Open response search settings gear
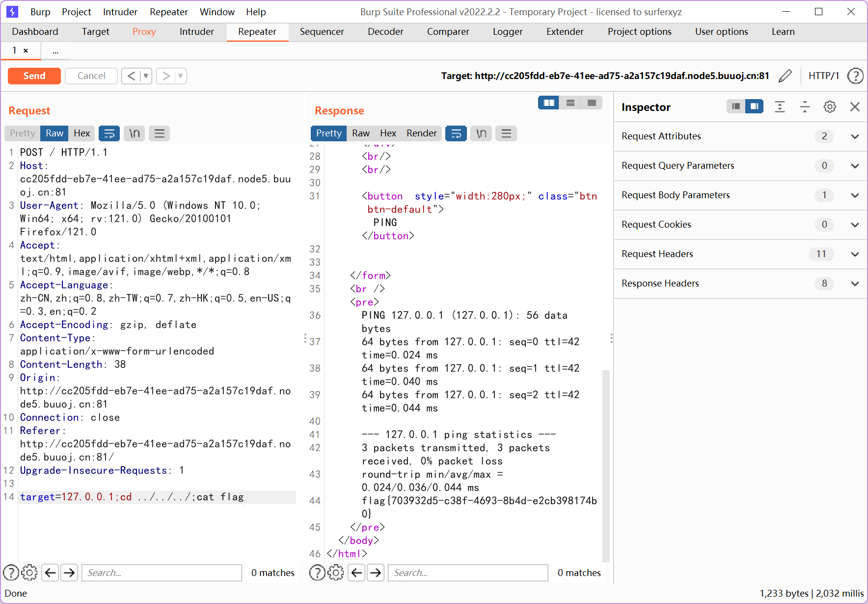This screenshot has height=604, width=868. click(x=336, y=573)
